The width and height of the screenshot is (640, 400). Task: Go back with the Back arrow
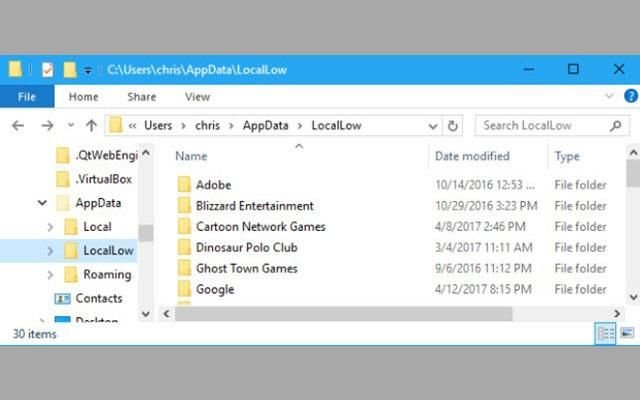click(18, 126)
